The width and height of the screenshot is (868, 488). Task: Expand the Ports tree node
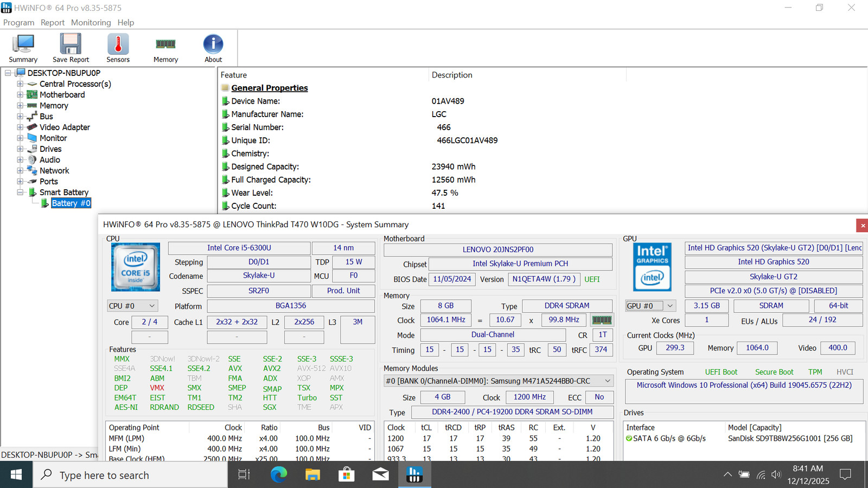[20, 182]
